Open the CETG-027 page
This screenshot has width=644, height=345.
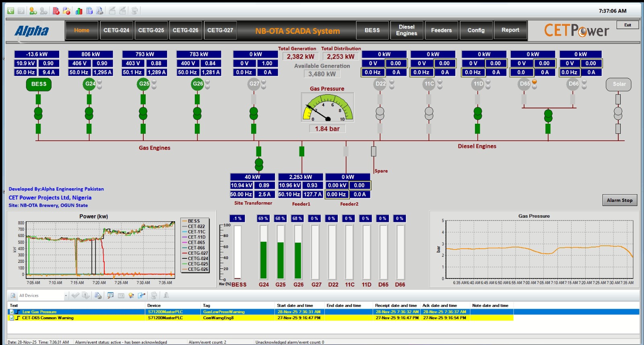coord(220,30)
